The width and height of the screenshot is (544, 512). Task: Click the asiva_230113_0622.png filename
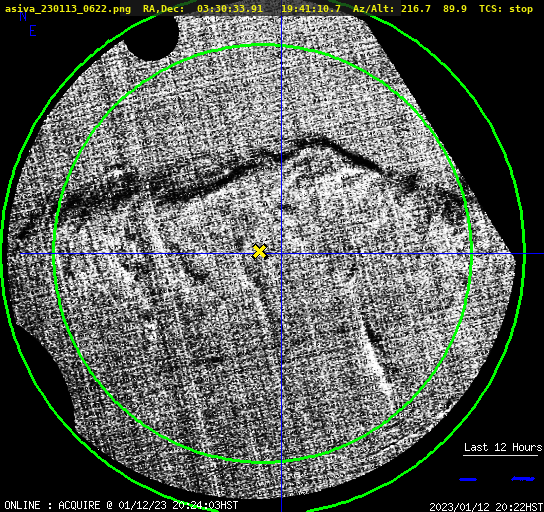pos(68,8)
